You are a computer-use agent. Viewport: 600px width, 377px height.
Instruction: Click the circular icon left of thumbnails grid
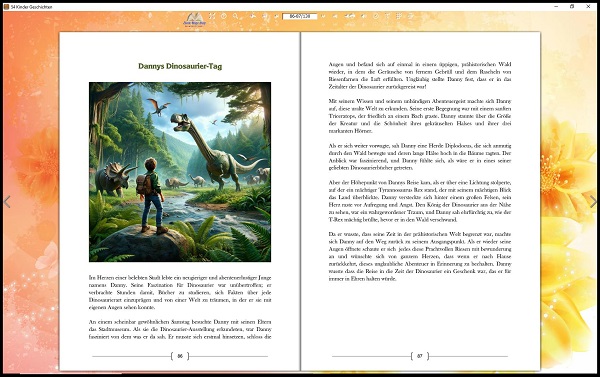pyautogui.click(x=376, y=16)
